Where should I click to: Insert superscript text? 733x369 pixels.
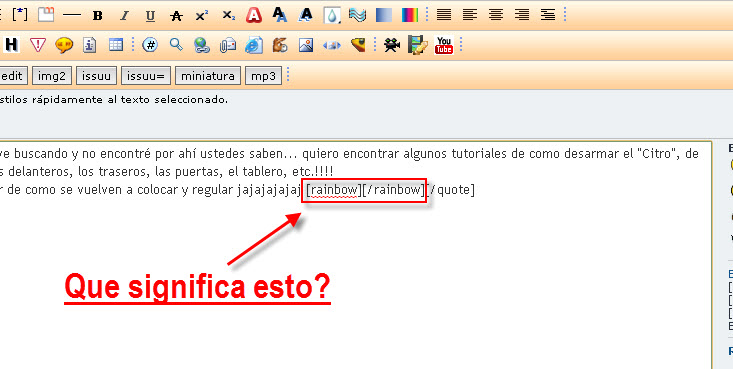pyautogui.click(x=202, y=15)
